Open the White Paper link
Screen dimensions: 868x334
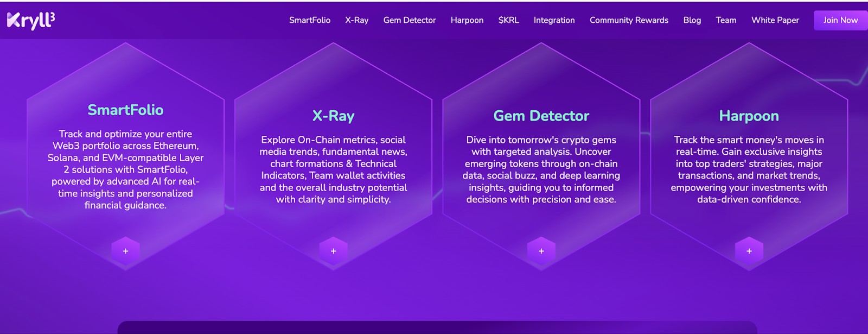pyautogui.click(x=775, y=20)
